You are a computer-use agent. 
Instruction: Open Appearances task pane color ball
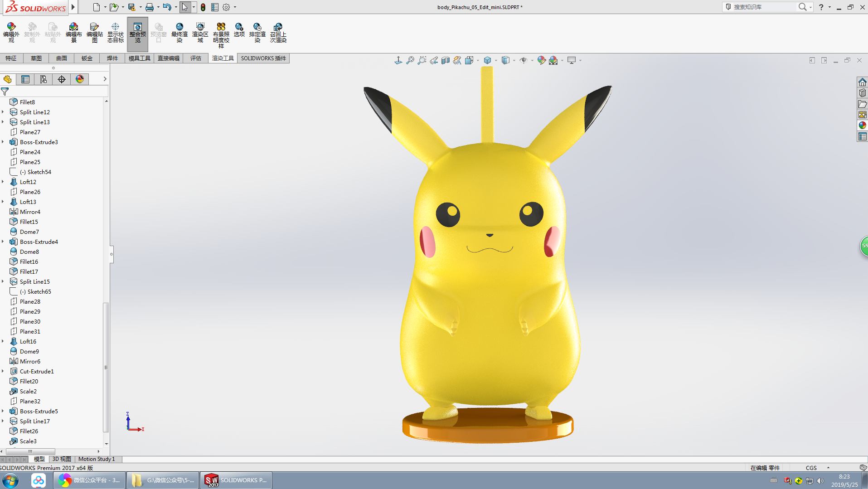pos(862,126)
